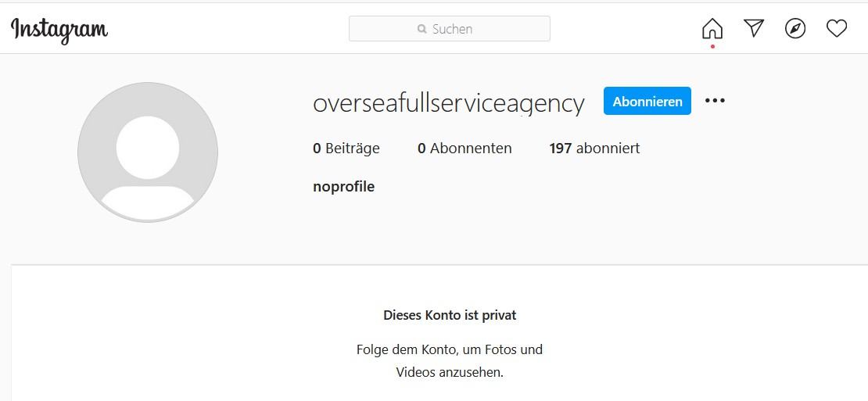View the 197 abonniert following list

tap(594, 149)
